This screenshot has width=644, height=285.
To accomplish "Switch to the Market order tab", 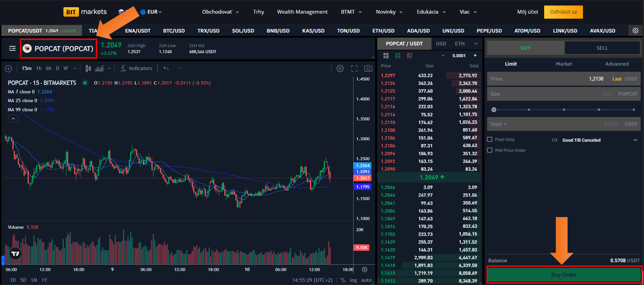I will (564, 64).
